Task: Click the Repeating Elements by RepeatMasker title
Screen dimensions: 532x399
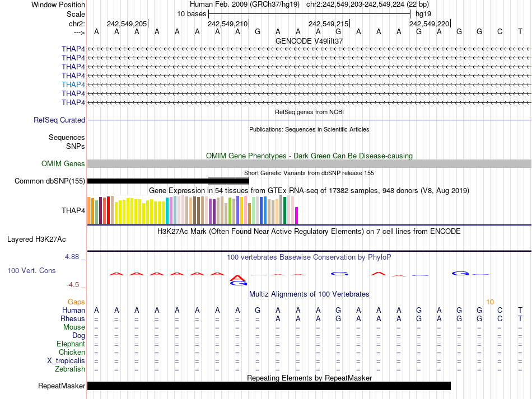Action: point(309,378)
